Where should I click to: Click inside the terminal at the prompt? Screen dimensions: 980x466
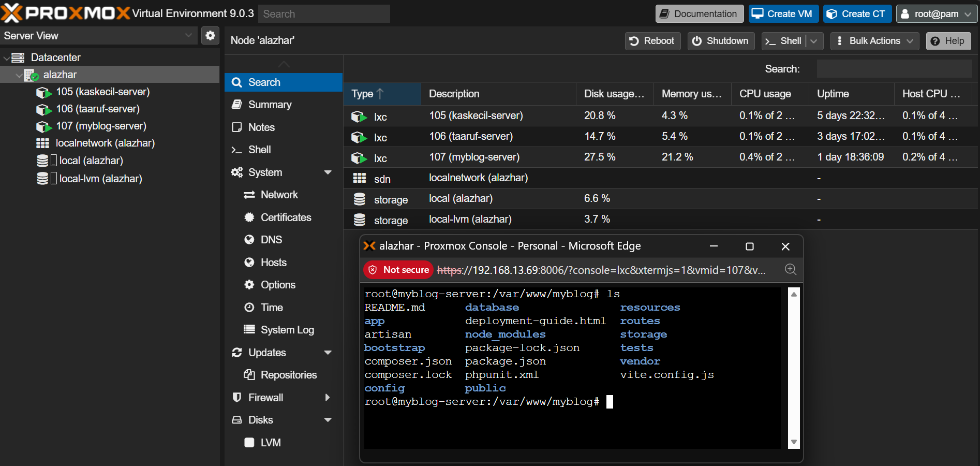coord(610,402)
